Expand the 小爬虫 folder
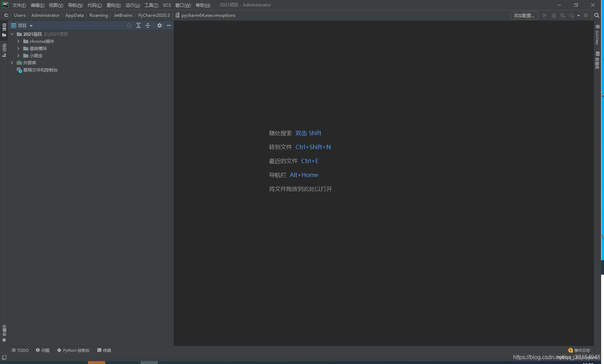Viewport: 604px width, 364px height. point(18,55)
